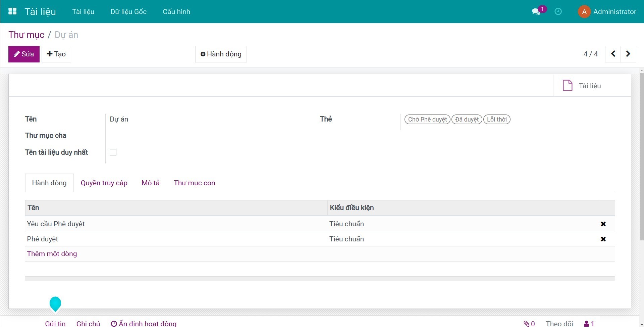The image size is (644, 327).
Task: Expand the Hành động actions dropdown
Action: 221,54
